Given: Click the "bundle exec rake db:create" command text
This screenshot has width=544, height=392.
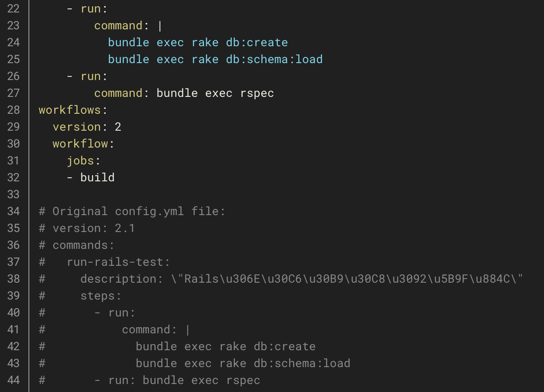Looking at the screenshot, I should tap(197, 42).
